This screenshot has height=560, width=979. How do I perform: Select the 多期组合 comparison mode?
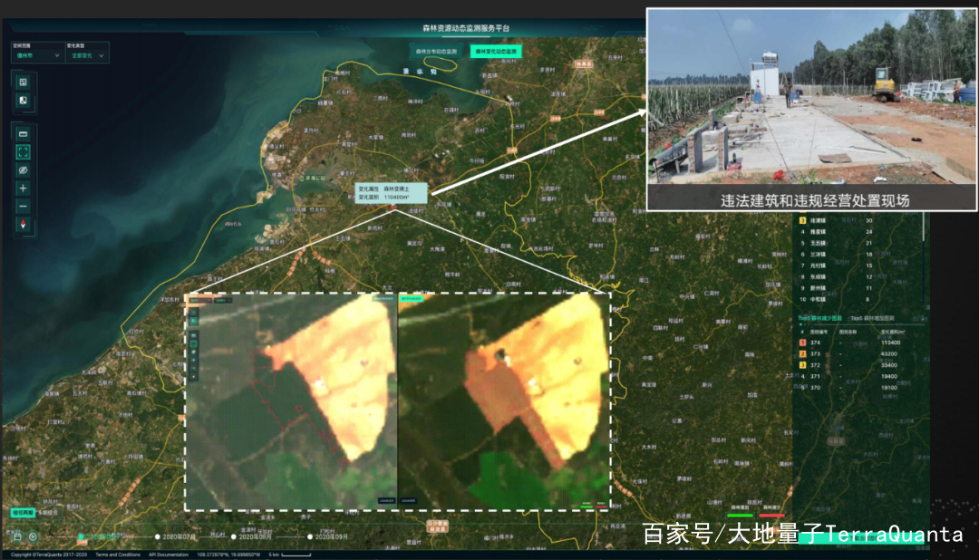pyautogui.click(x=47, y=513)
